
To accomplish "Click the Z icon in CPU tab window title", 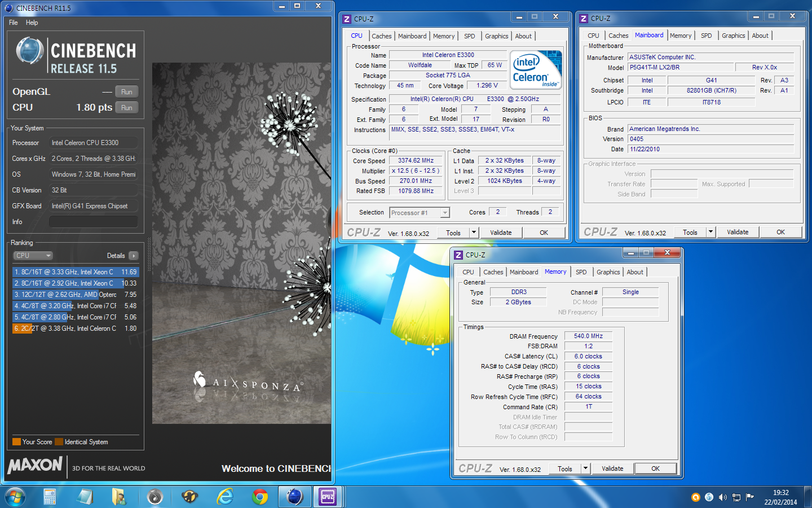I will [347, 19].
